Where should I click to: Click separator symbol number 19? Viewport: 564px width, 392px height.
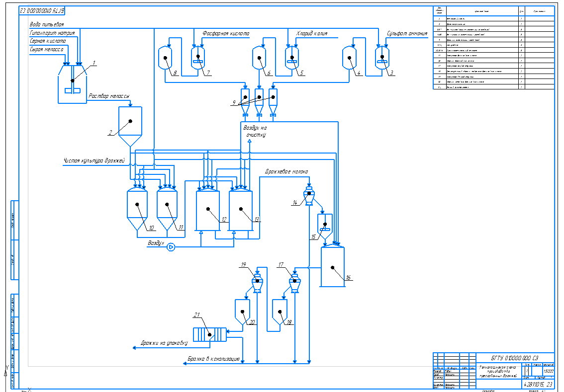coord(257,283)
